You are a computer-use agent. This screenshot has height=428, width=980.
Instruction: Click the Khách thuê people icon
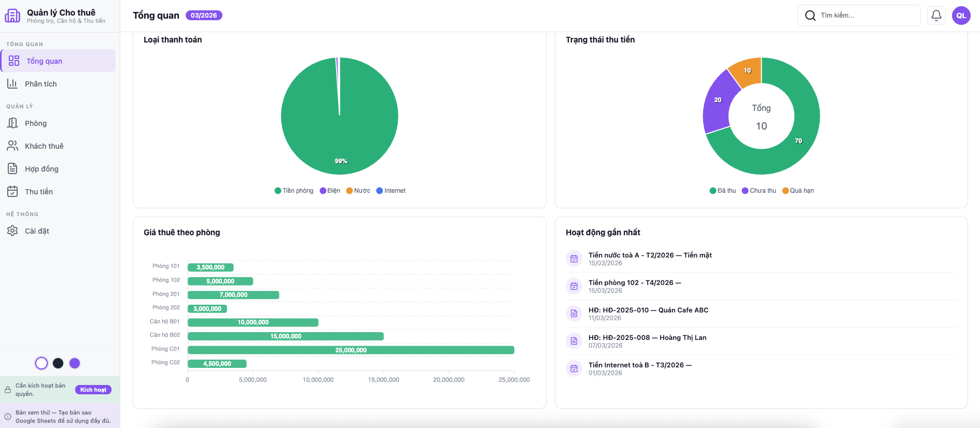[x=12, y=146]
